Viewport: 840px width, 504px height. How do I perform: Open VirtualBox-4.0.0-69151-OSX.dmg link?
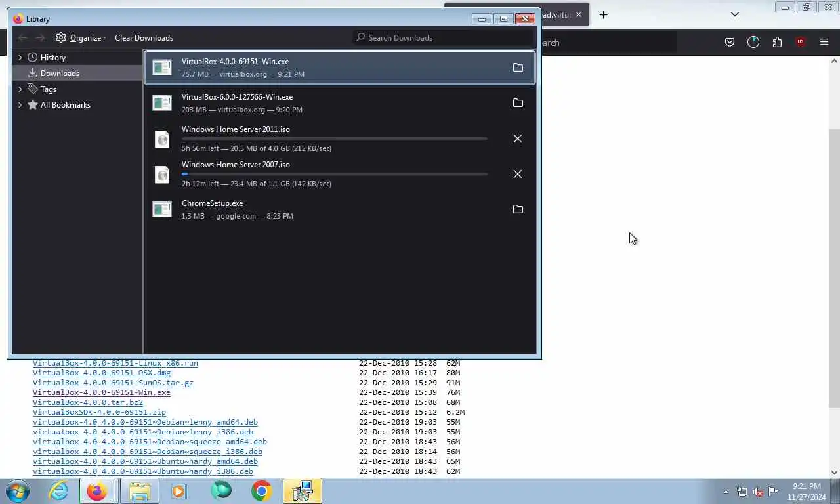pyautogui.click(x=102, y=373)
